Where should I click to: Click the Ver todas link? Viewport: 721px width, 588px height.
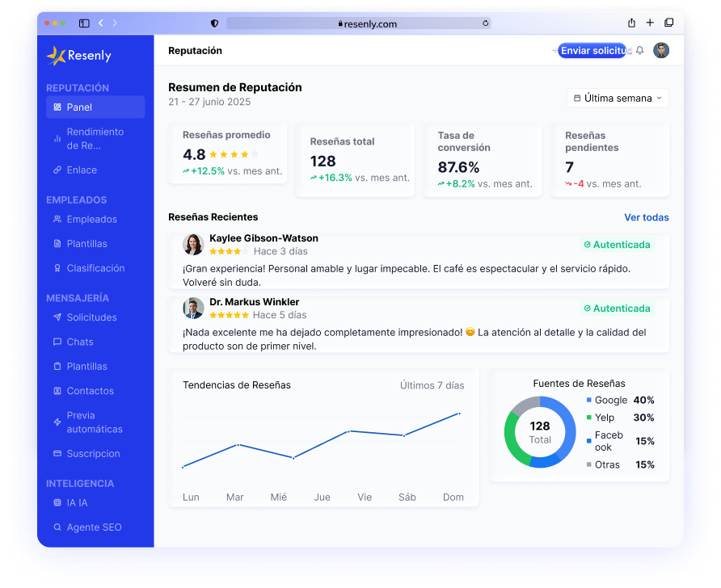tap(646, 217)
